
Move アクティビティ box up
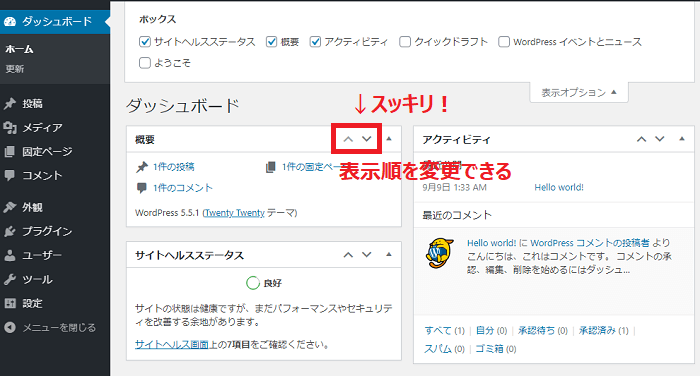[642, 139]
